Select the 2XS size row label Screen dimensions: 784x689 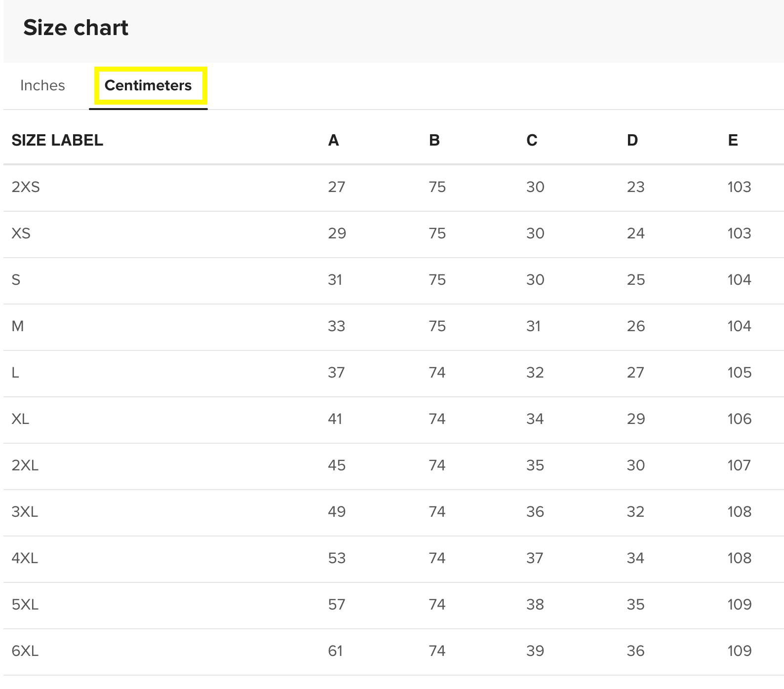click(26, 187)
